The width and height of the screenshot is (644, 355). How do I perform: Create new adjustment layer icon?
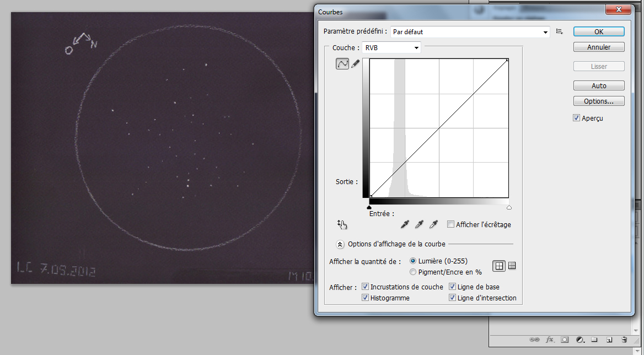[x=580, y=340]
